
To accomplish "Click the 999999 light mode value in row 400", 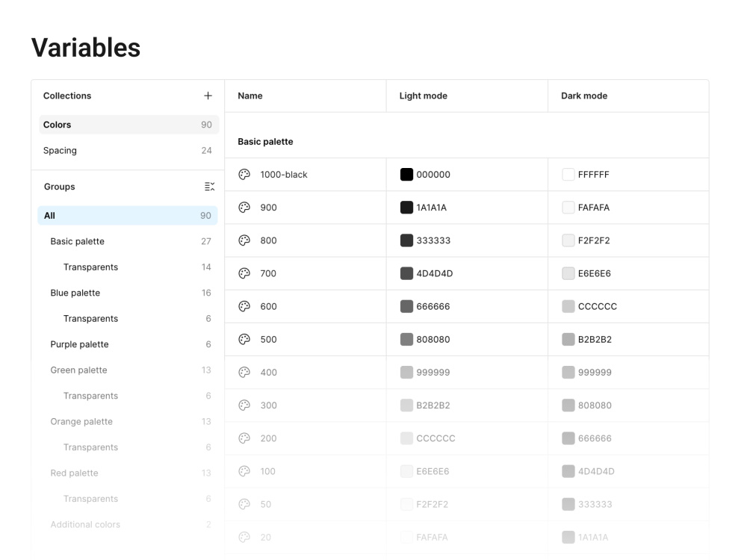I will (433, 373).
